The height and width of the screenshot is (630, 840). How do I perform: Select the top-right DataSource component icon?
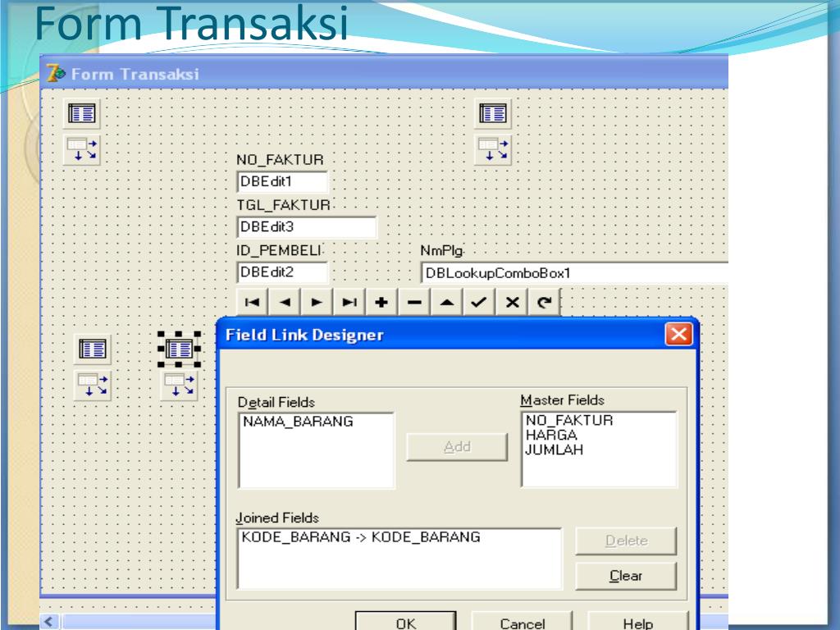coord(493,149)
